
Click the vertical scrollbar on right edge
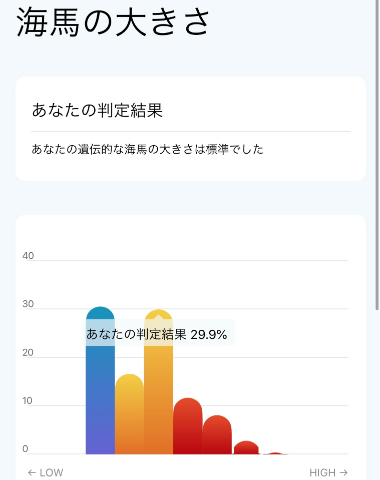click(377, 153)
